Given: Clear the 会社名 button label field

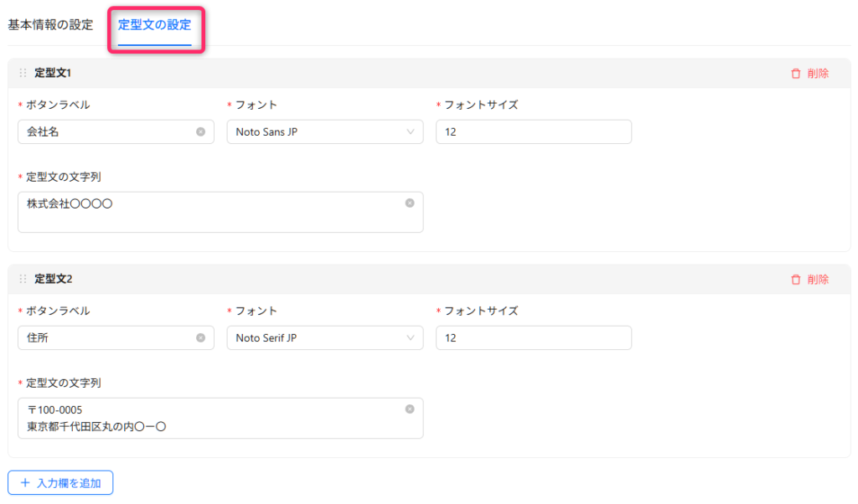Looking at the screenshot, I should [200, 131].
